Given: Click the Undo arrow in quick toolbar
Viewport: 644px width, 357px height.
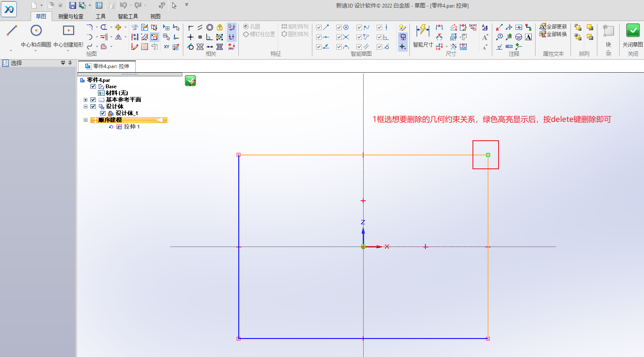Looking at the screenshot, I should pyautogui.click(x=123, y=5).
